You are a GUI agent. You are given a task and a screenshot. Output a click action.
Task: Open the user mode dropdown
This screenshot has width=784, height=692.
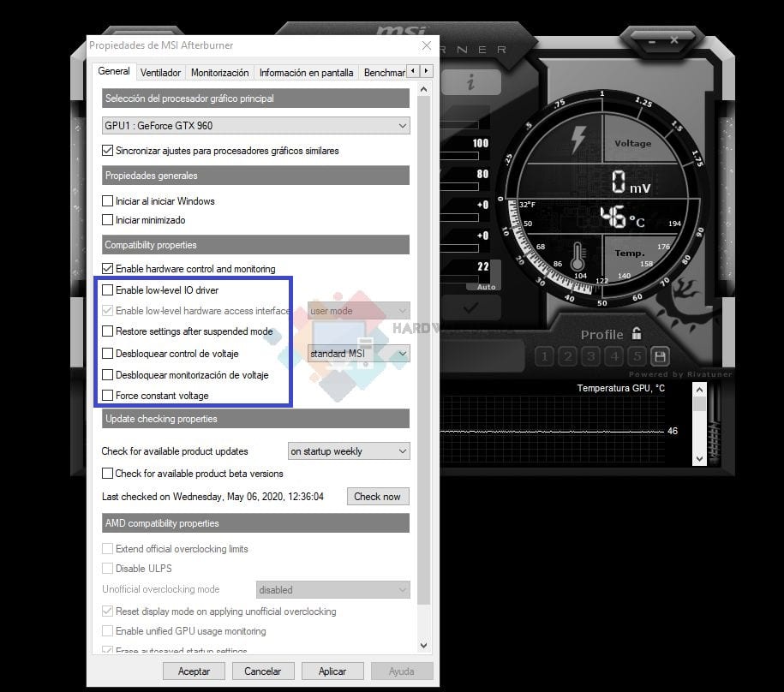pos(358,311)
